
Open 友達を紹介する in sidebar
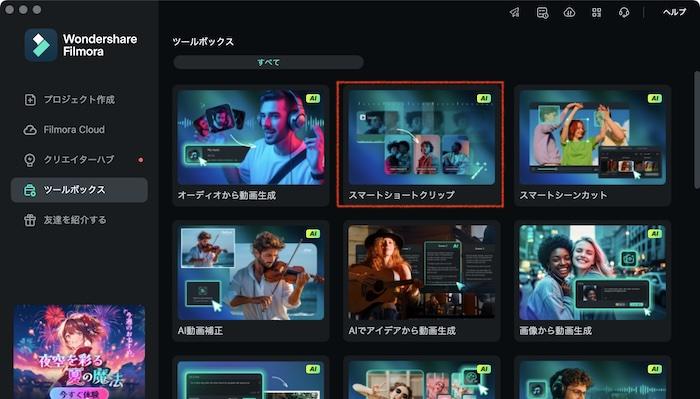pos(79,220)
